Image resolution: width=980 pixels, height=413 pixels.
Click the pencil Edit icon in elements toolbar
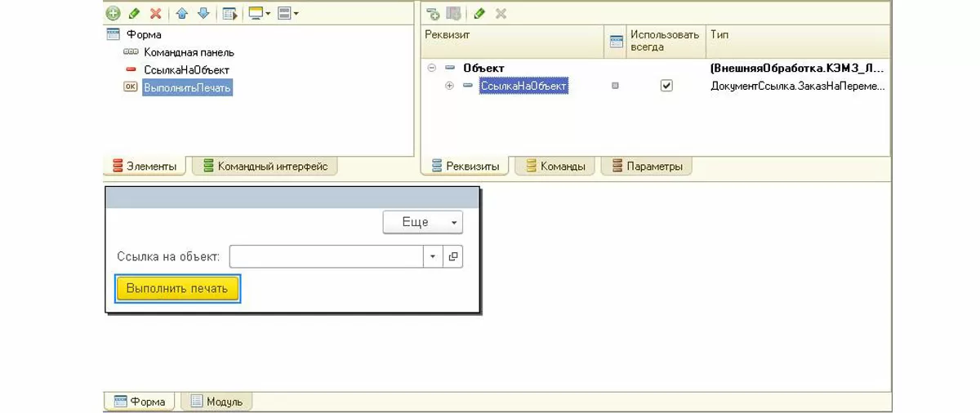(x=135, y=14)
